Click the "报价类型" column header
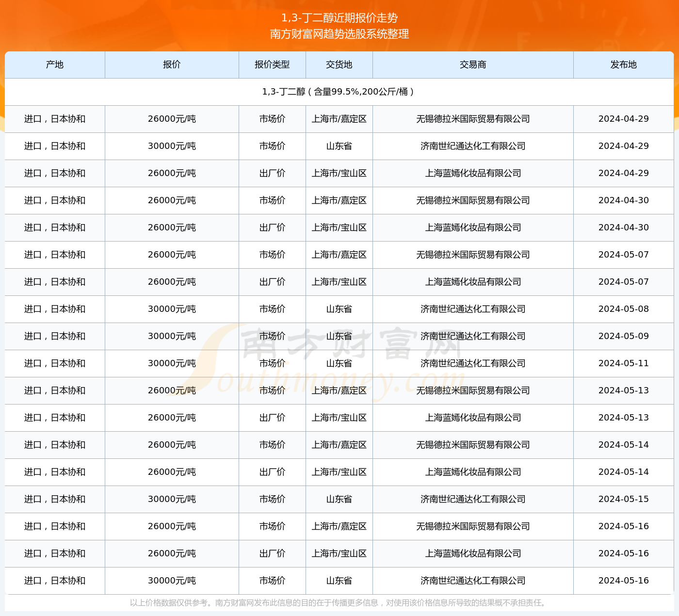This screenshot has height=616, width=679. pyautogui.click(x=272, y=65)
